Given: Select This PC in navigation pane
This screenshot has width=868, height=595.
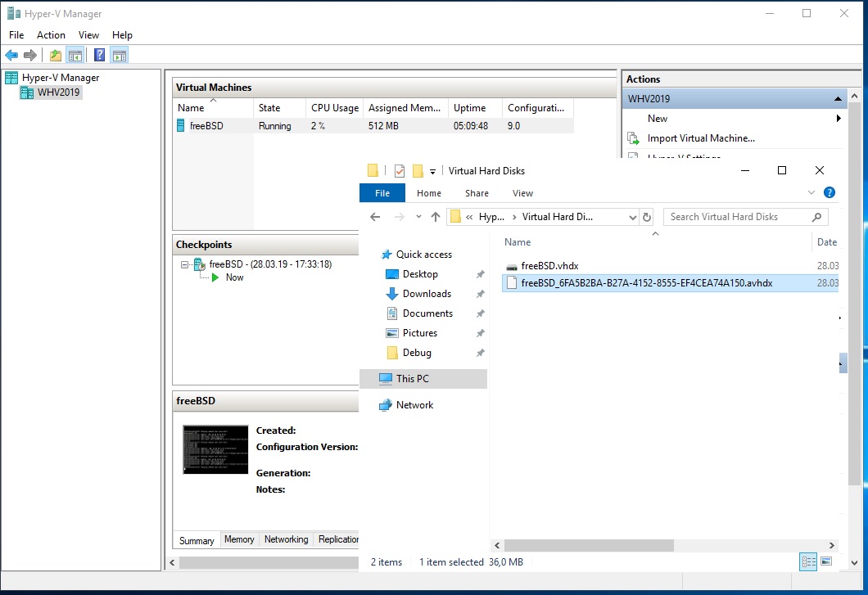Looking at the screenshot, I should tap(423, 379).
